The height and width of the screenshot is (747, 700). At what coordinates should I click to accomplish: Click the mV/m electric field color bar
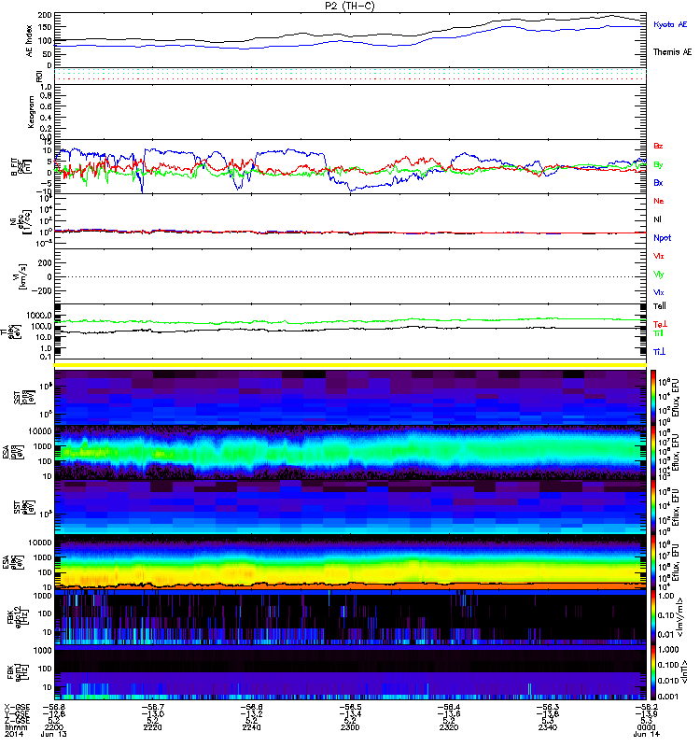653,618
